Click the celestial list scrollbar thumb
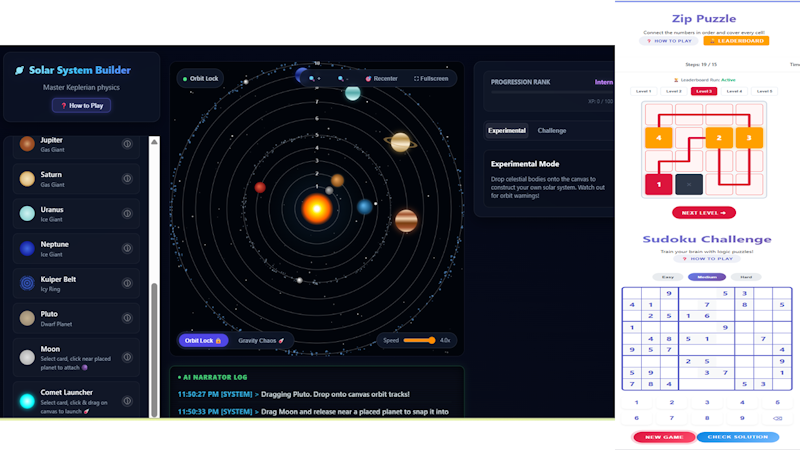 [154, 349]
